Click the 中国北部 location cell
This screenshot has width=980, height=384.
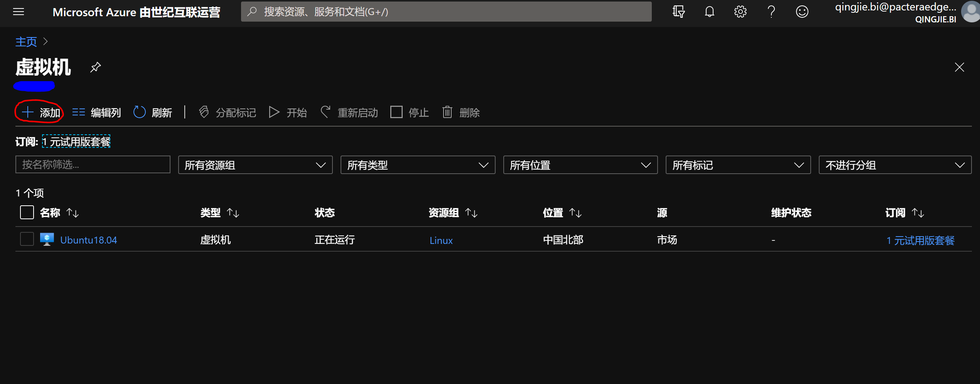[x=563, y=240]
